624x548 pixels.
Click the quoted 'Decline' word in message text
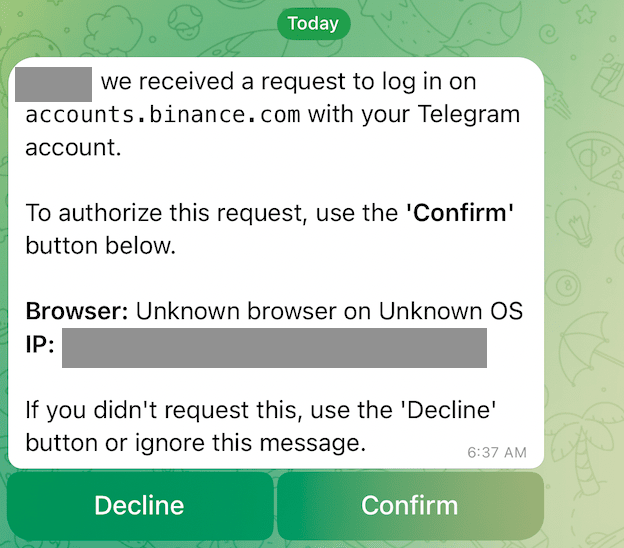pos(448,410)
